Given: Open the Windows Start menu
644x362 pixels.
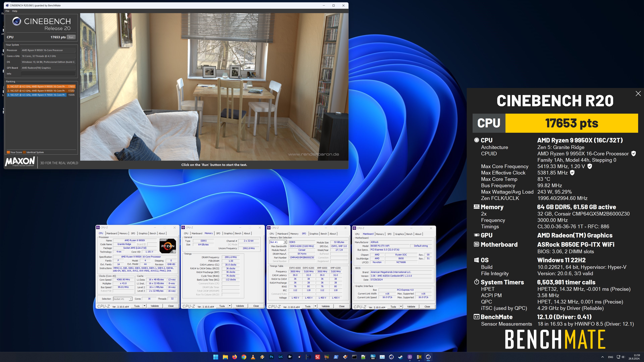Looking at the screenshot, I should [216, 357].
